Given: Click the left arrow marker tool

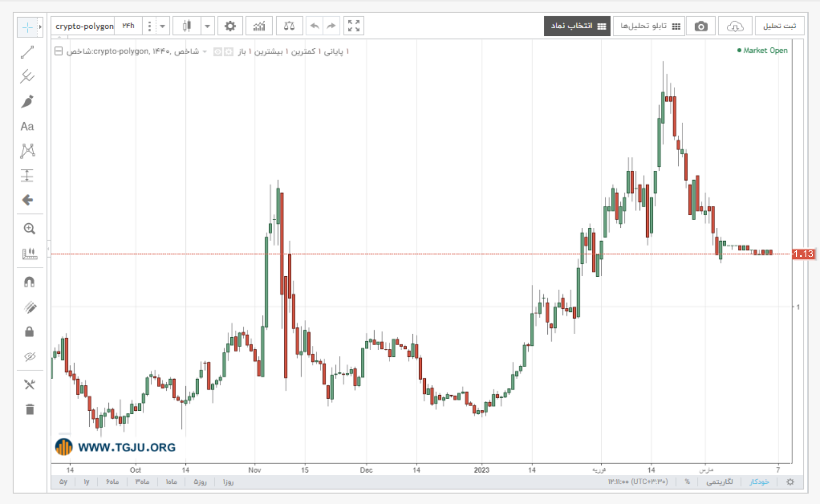Looking at the screenshot, I should (x=27, y=200).
